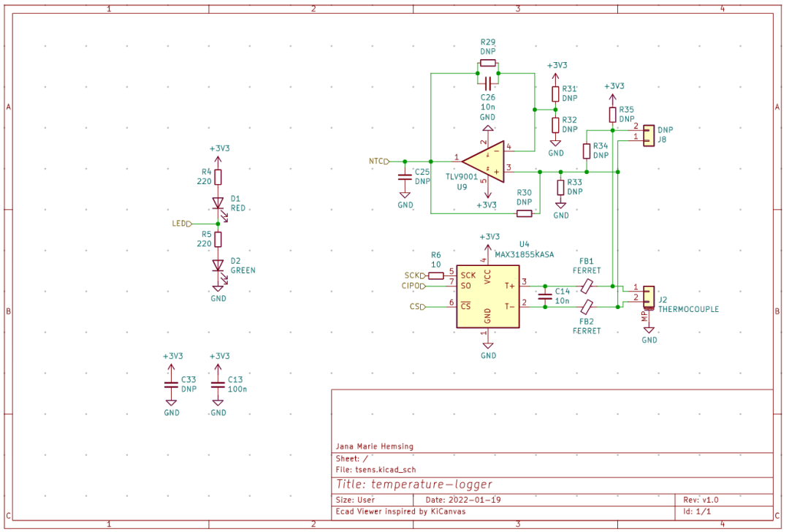Click the T+ pin label on U4

pyautogui.click(x=510, y=286)
